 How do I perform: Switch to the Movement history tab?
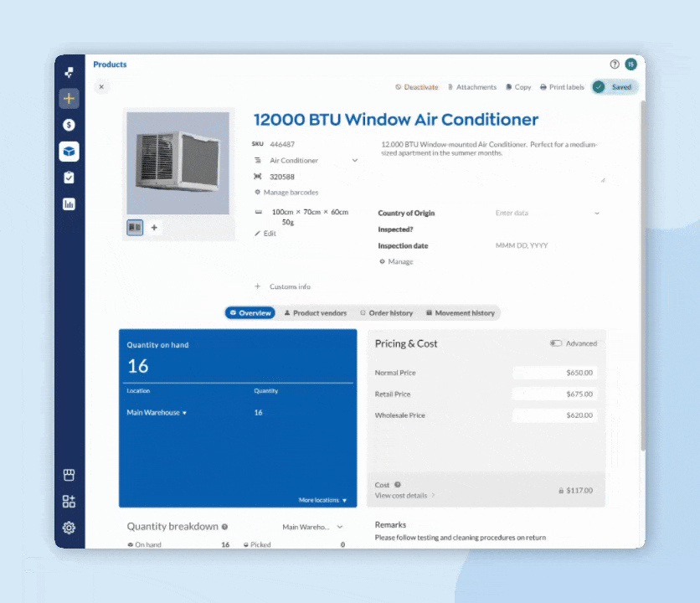[x=460, y=313]
